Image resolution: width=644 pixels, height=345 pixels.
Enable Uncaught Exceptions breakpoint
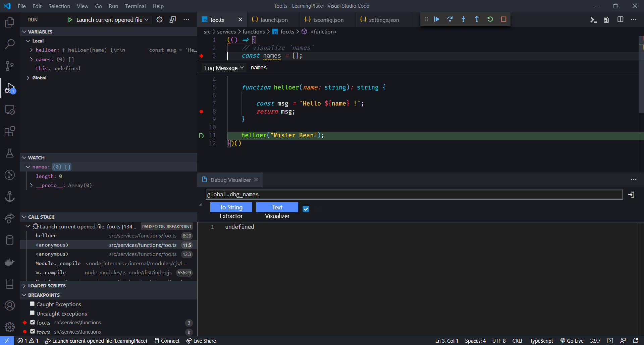tap(32, 314)
